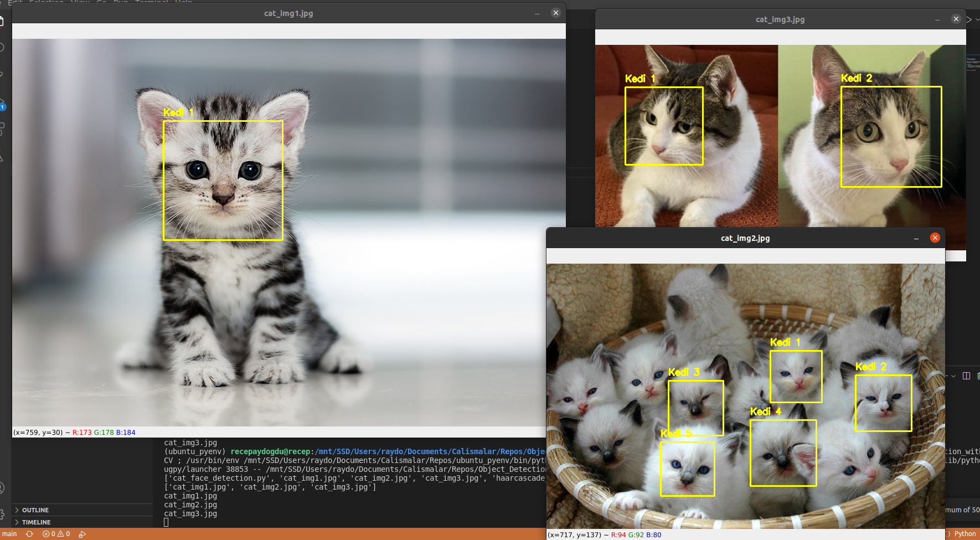
Task: Open problems via errors and warnings counter
Action: (56, 534)
